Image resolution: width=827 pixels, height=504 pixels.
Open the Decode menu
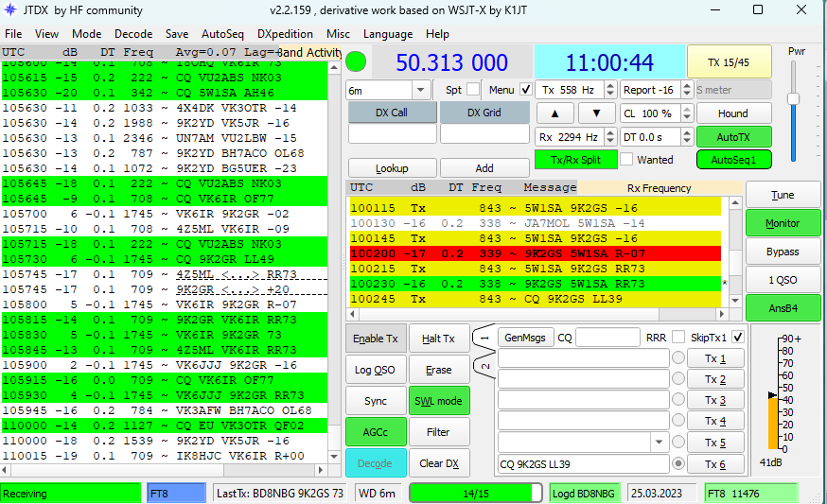pyautogui.click(x=133, y=34)
